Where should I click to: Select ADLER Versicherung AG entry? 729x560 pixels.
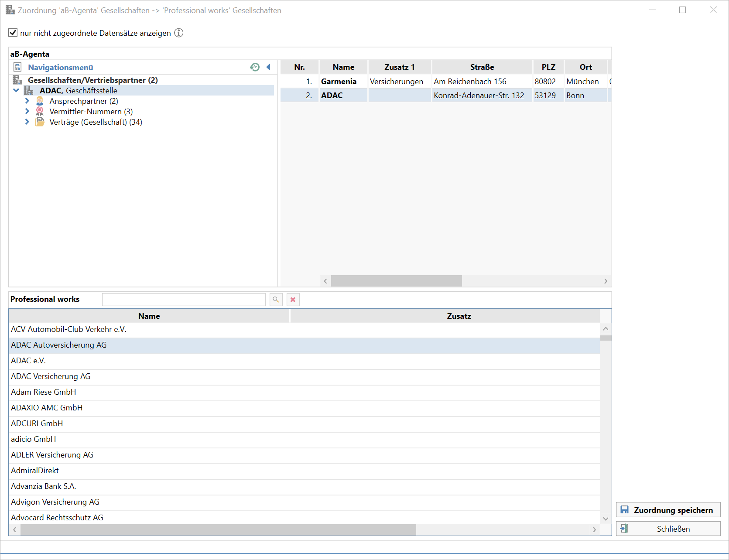(305, 455)
